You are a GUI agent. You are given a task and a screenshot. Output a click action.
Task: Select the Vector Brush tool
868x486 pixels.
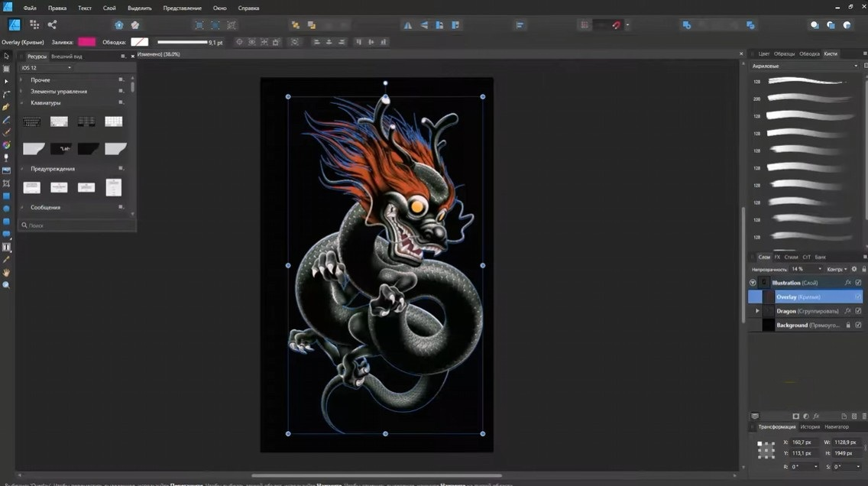(6, 132)
